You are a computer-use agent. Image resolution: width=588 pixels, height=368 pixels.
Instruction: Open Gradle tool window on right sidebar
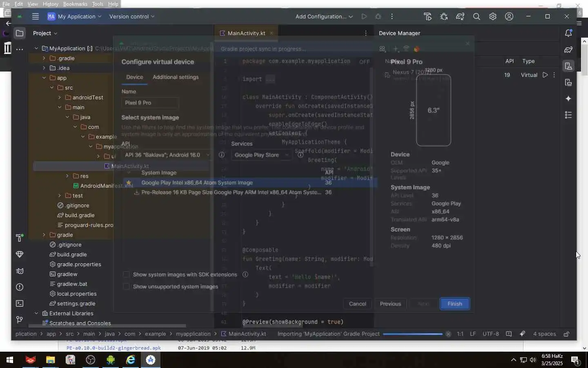pos(568,49)
